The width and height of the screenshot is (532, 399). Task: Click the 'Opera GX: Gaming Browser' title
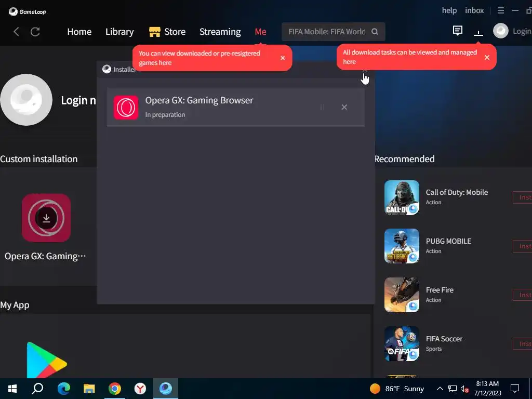point(199,100)
